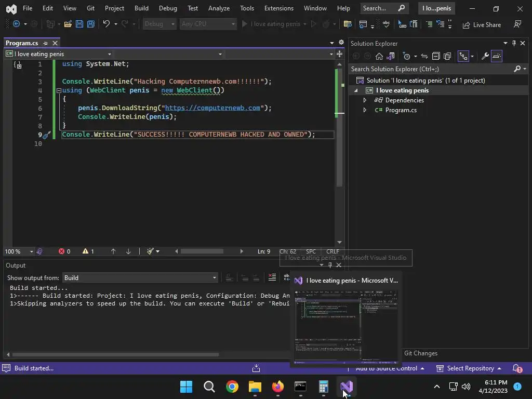Image resolution: width=532 pixels, height=399 pixels.
Task: Toggle pin on the Program.cs tab
Action: [x=45, y=43]
